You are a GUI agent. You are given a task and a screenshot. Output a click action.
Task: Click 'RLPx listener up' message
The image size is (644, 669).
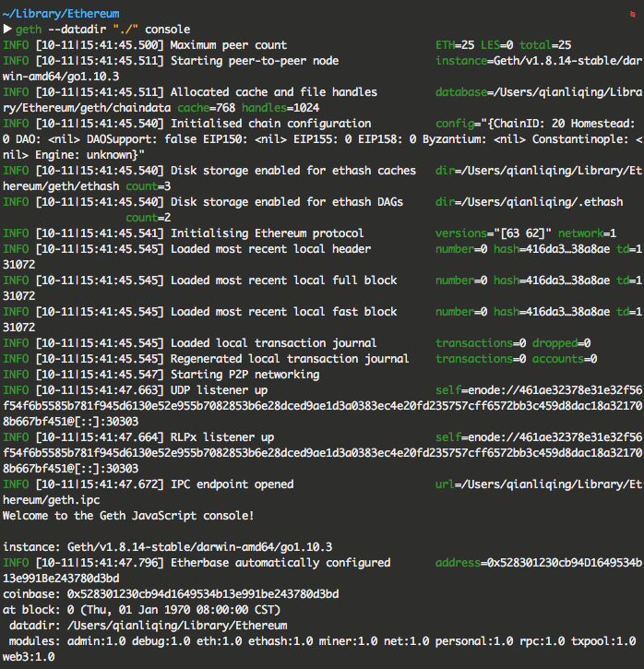222,437
